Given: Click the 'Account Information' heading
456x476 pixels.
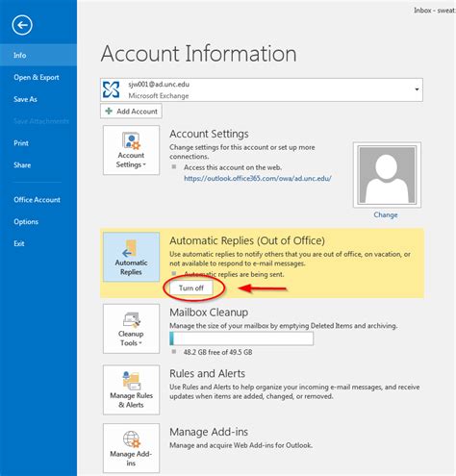Looking at the screenshot, I should pos(199,54).
